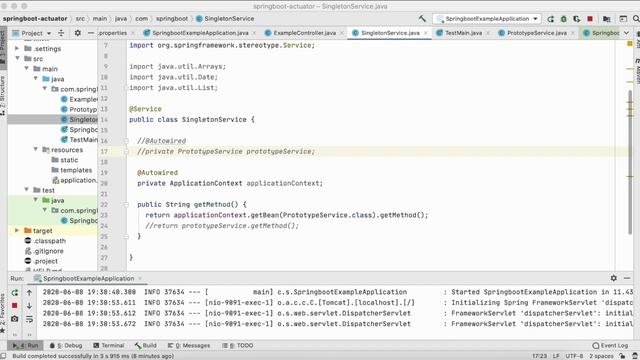Collapse the main folder node
Image resolution: width=640 pixels, height=360 pixels.
tap(27, 69)
